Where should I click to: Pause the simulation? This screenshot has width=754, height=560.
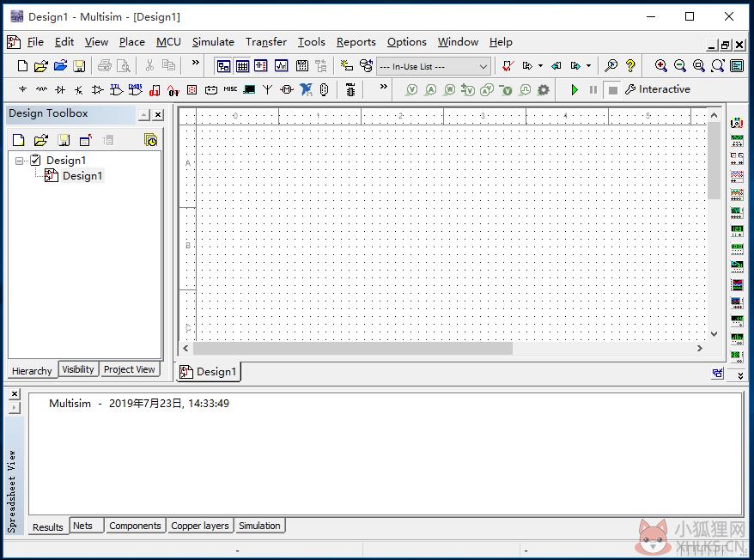593,89
